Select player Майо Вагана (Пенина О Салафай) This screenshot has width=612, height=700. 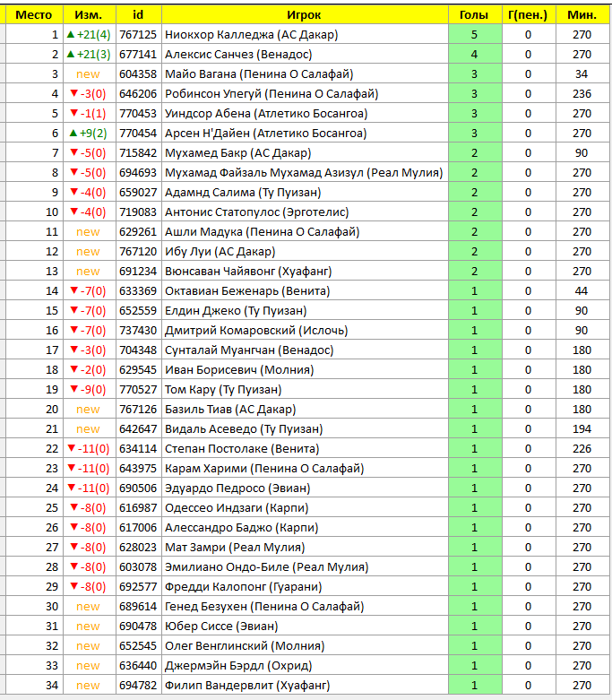pos(259,74)
